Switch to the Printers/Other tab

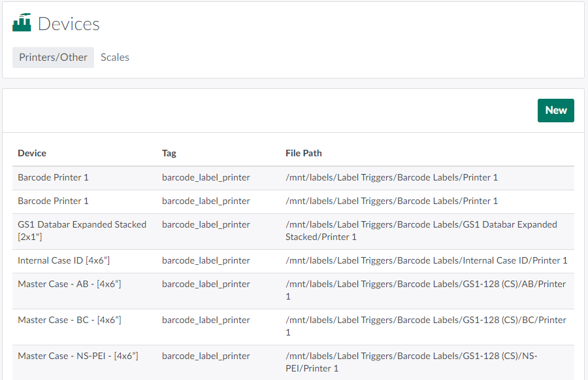point(53,58)
